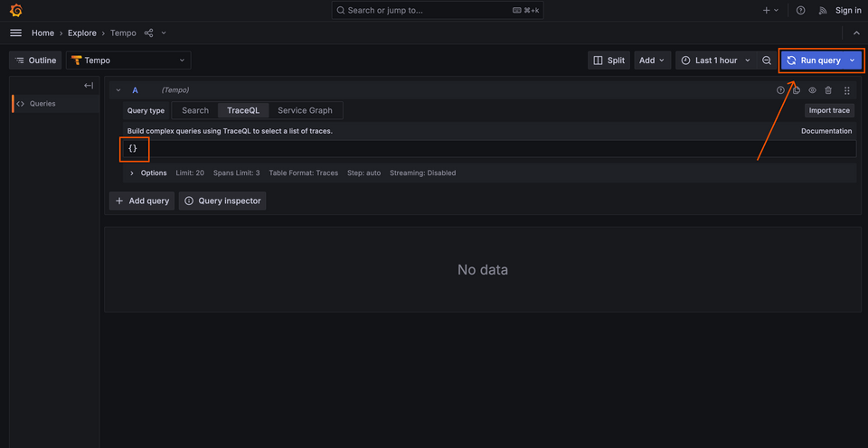Duplicate query A with the copy icon

(797, 90)
